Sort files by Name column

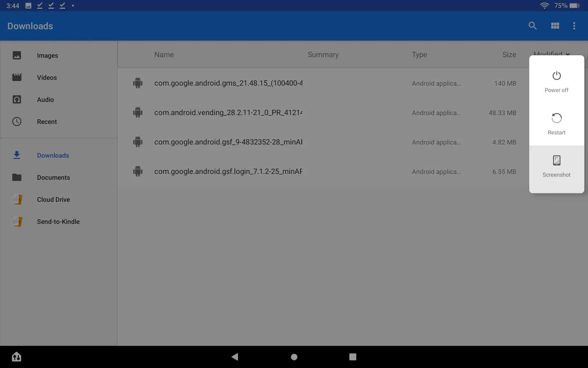click(164, 55)
